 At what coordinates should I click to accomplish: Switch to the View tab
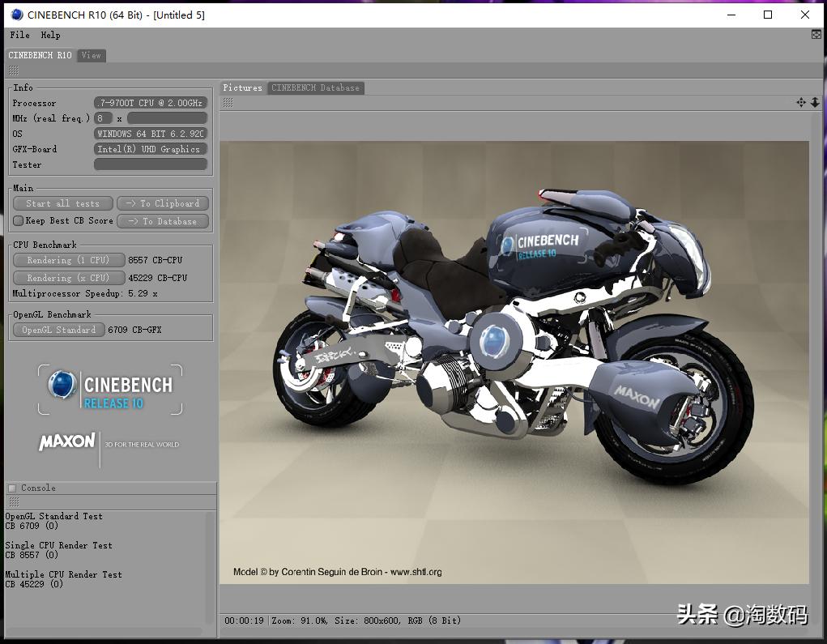92,55
